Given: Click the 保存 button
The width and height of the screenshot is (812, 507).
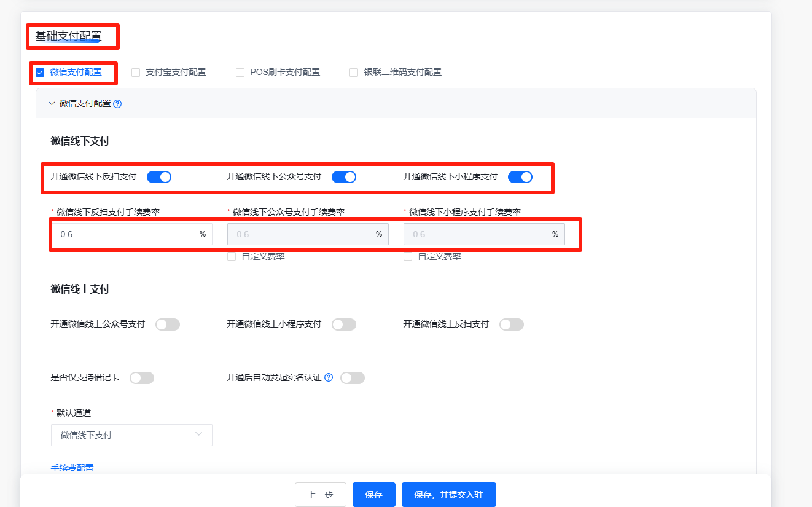Looking at the screenshot, I should click(x=374, y=495).
